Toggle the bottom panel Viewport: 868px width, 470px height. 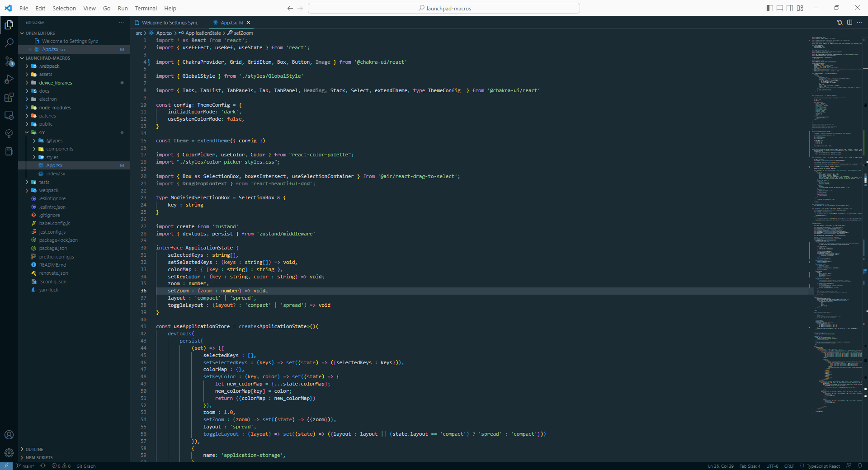tap(780, 8)
